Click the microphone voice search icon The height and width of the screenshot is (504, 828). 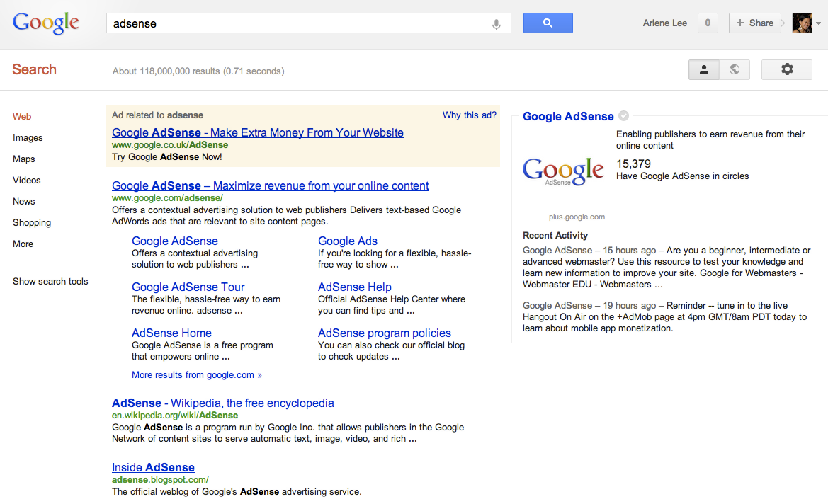(496, 24)
